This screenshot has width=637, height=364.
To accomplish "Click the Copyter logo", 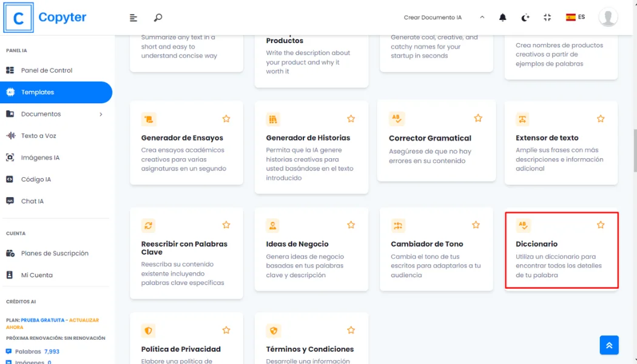I will (45, 18).
